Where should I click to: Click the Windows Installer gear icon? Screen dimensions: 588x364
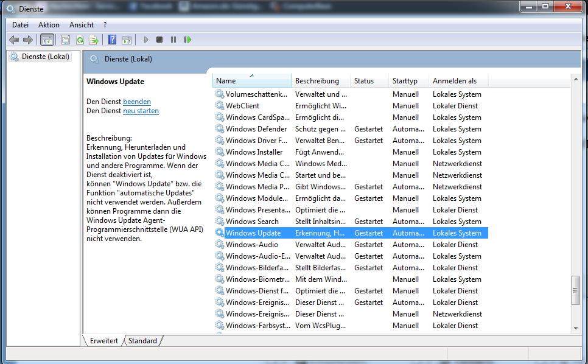pyautogui.click(x=219, y=152)
